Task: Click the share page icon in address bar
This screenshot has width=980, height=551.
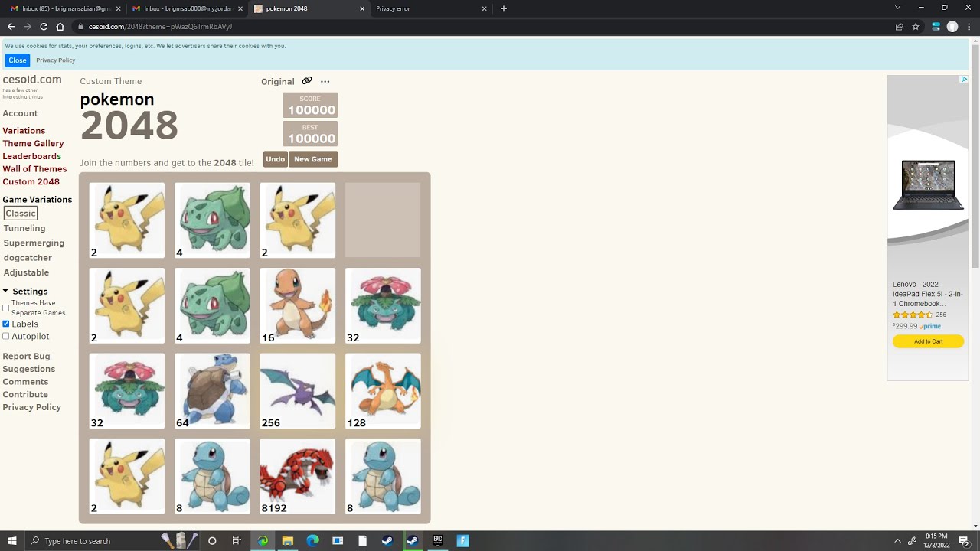Action: (900, 26)
